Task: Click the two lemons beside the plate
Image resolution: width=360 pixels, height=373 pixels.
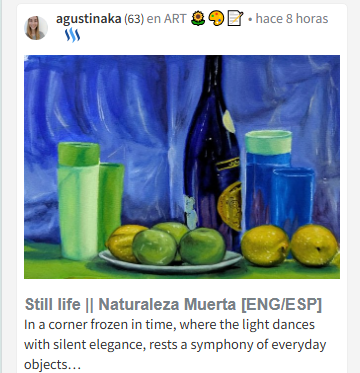Action: coord(289,245)
